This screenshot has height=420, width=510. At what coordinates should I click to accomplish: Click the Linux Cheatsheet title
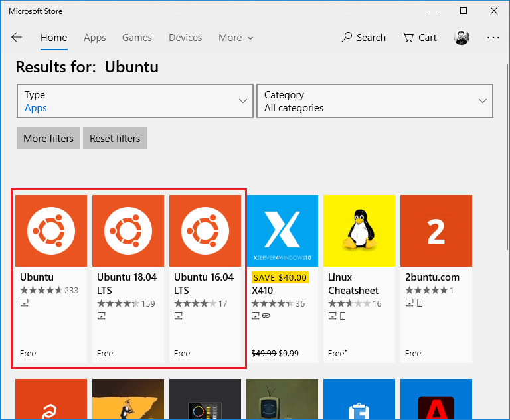point(353,283)
